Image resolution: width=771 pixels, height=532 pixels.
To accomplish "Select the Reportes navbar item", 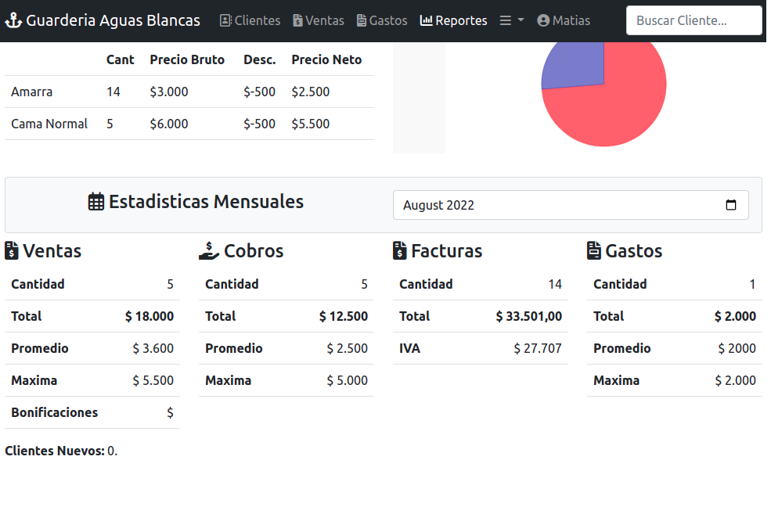I will click(453, 20).
